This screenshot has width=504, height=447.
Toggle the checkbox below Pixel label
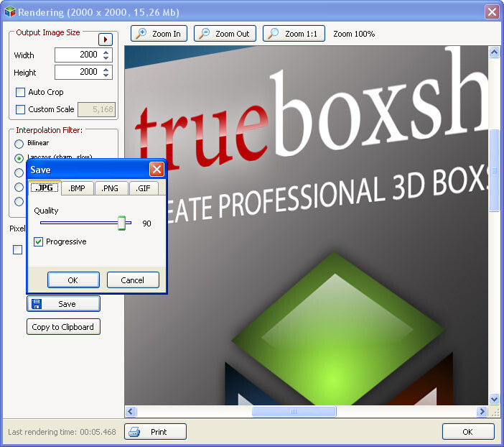click(x=18, y=249)
